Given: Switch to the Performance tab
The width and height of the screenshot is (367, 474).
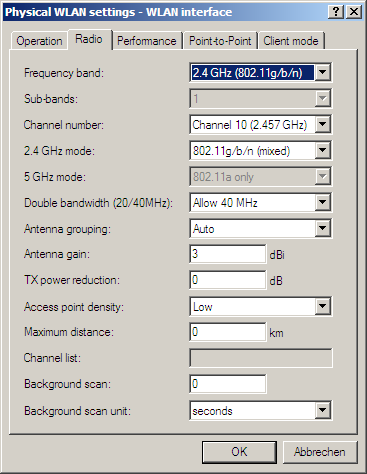Looking at the screenshot, I should [147, 41].
